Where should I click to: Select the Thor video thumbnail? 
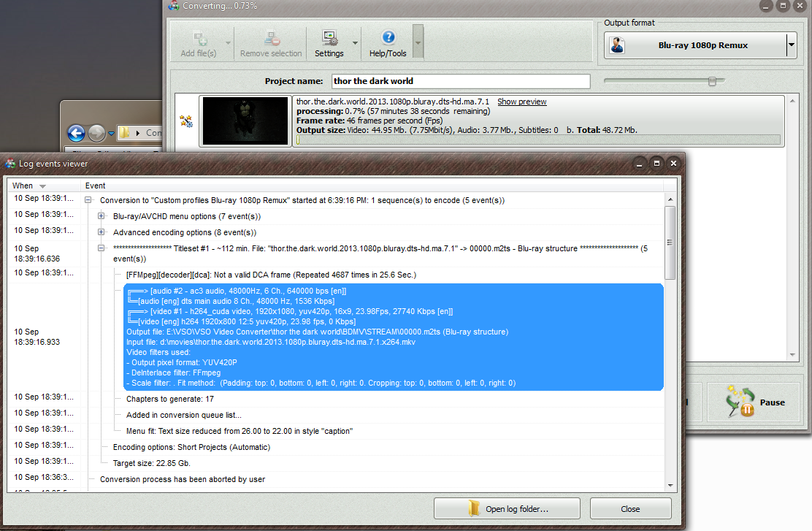point(245,121)
